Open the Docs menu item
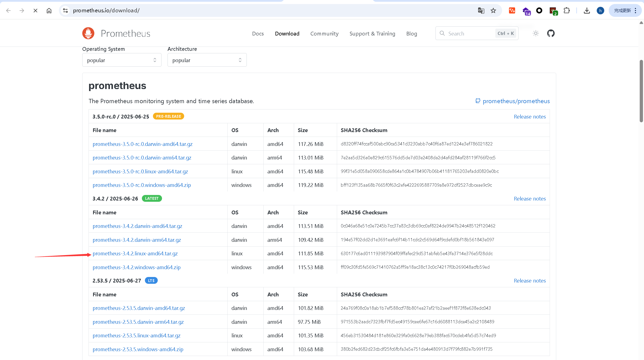 click(258, 33)
